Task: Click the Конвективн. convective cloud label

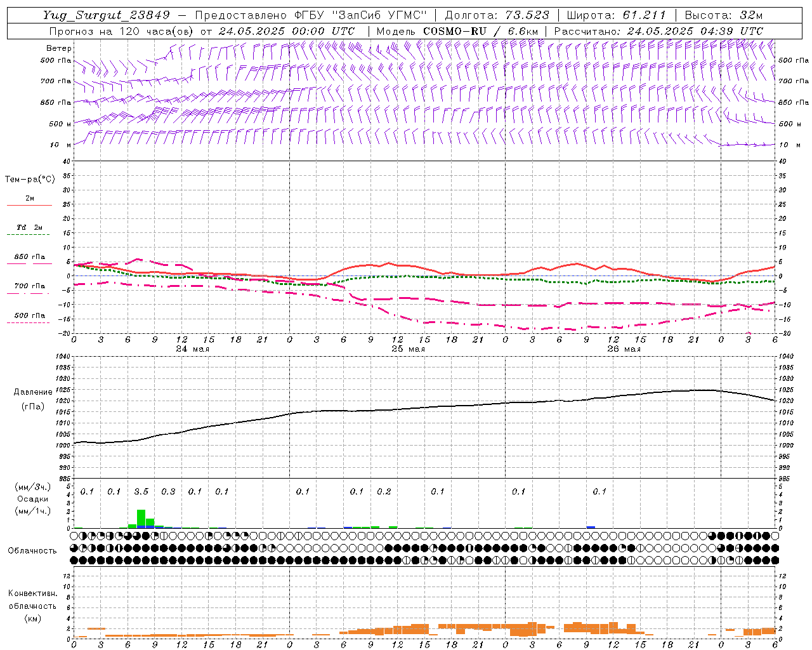Action: pyautogui.click(x=32, y=594)
